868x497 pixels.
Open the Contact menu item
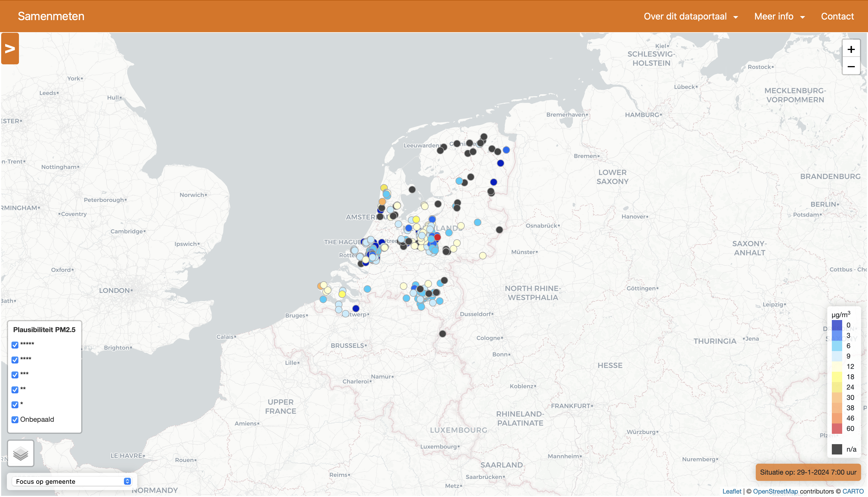[837, 16]
